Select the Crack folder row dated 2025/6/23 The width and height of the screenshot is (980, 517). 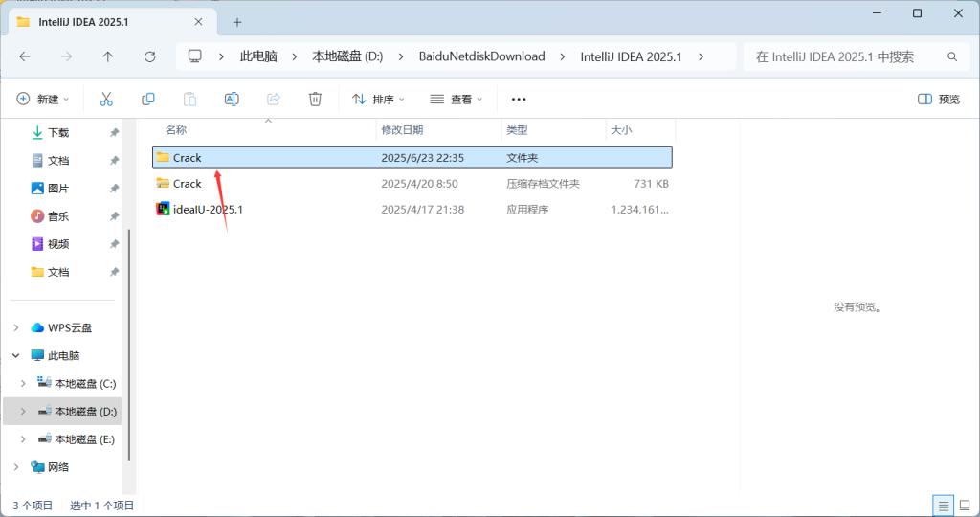[x=412, y=158]
